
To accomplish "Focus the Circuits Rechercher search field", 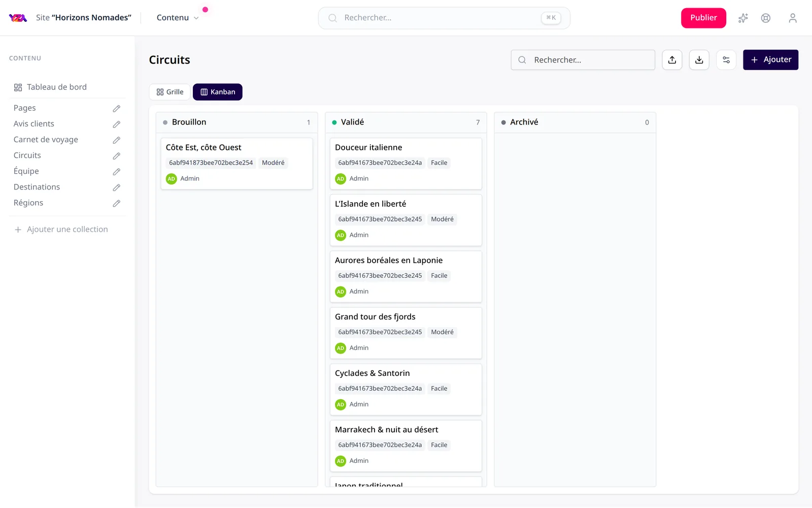I will (x=583, y=60).
